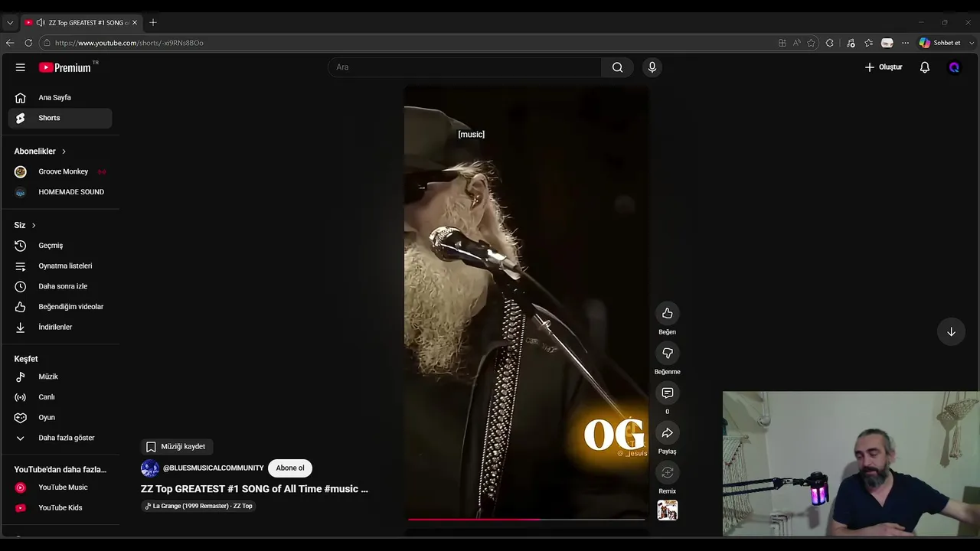Open Daha sonra izle list

coord(60,286)
